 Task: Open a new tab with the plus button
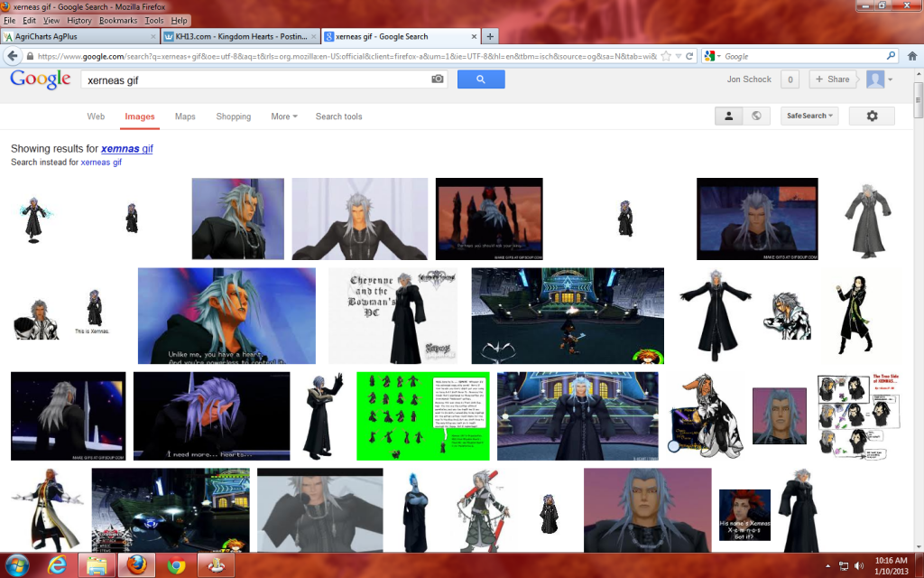[x=490, y=36]
